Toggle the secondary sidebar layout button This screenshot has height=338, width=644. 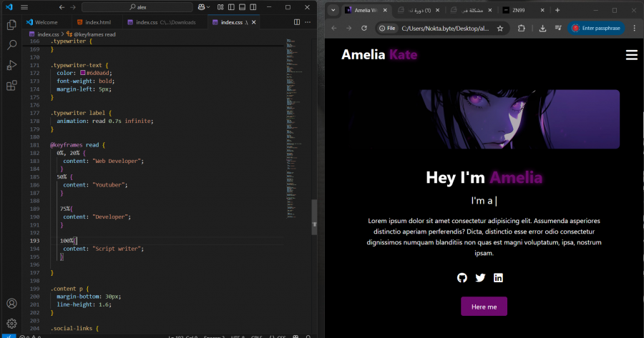[254, 7]
